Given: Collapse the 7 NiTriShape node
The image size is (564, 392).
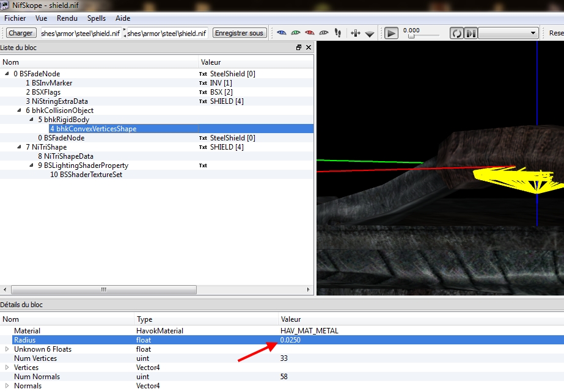Looking at the screenshot, I should (x=19, y=147).
